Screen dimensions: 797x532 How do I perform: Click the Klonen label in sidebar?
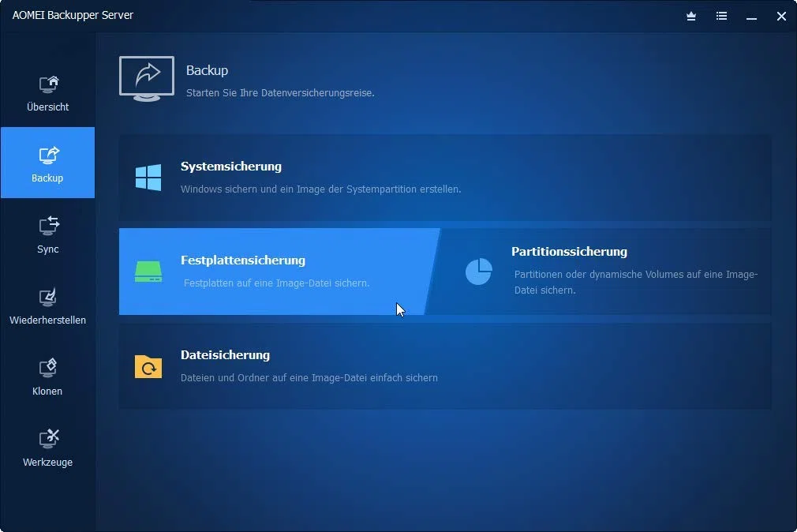coord(47,392)
